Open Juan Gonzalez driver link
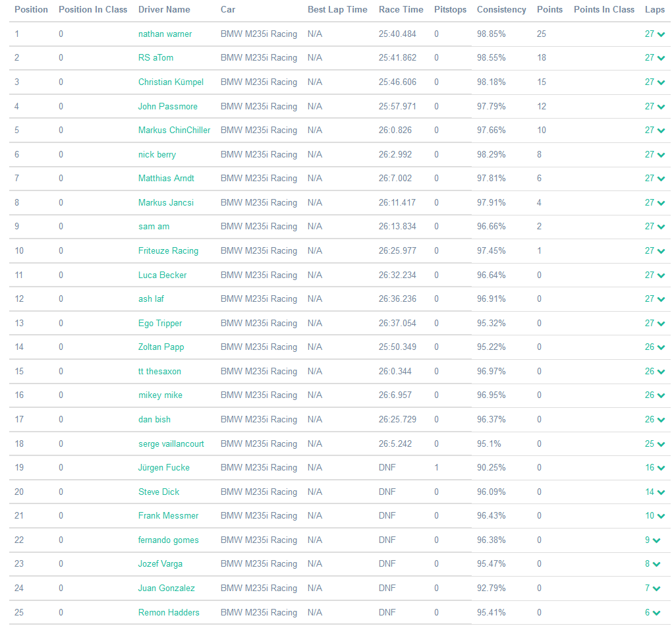Image resolution: width=672 pixels, height=628 pixels. tap(166, 588)
